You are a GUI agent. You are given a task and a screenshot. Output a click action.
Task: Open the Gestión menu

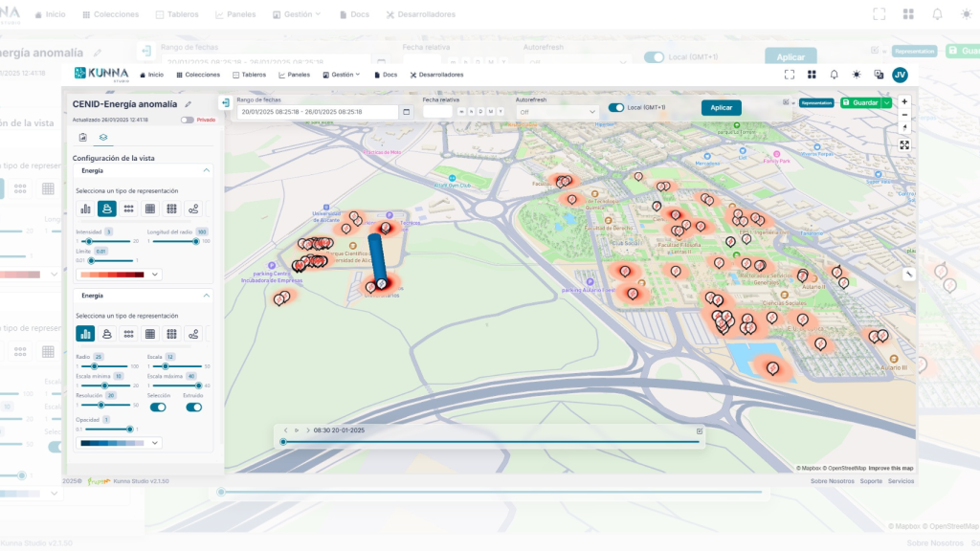click(341, 75)
